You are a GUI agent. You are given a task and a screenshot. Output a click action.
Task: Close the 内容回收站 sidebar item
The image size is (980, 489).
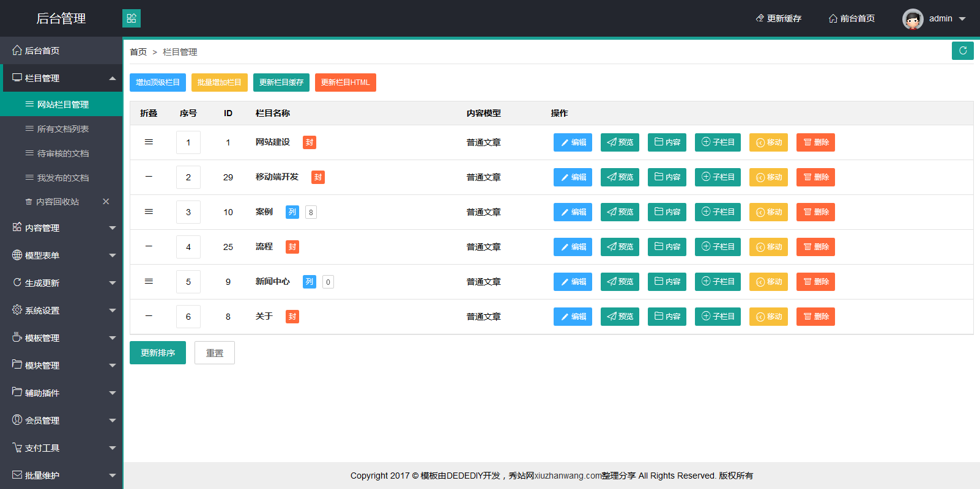pyautogui.click(x=106, y=202)
